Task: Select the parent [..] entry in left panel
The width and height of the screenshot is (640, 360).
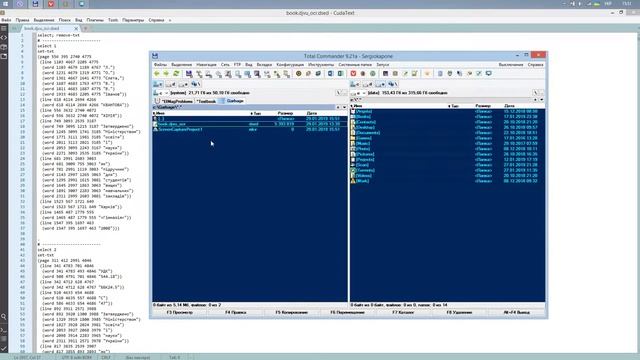Action: click(250, 119)
